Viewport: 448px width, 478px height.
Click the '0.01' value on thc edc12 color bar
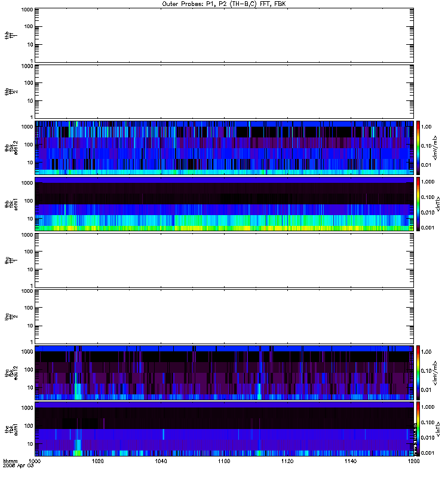[x=426, y=390]
